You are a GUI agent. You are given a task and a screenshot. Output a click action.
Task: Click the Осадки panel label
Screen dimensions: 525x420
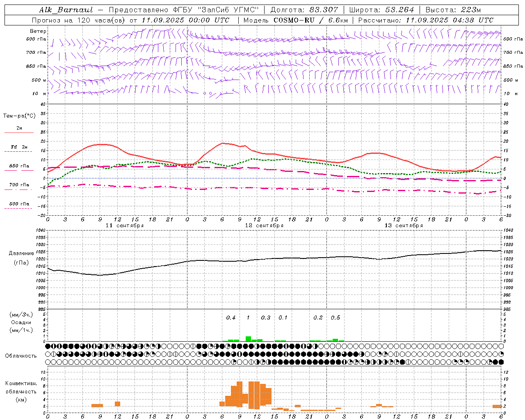pyautogui.click(x=21, y=322)
